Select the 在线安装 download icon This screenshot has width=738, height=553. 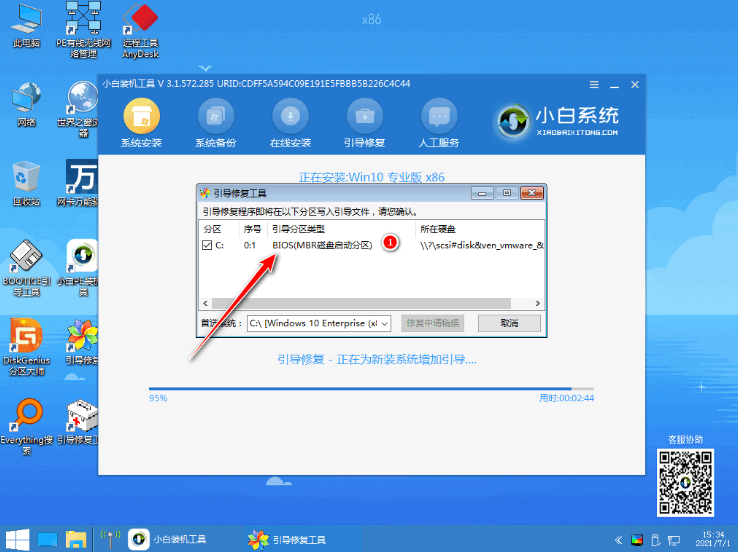pyautogui.click(x=289, y=117)
